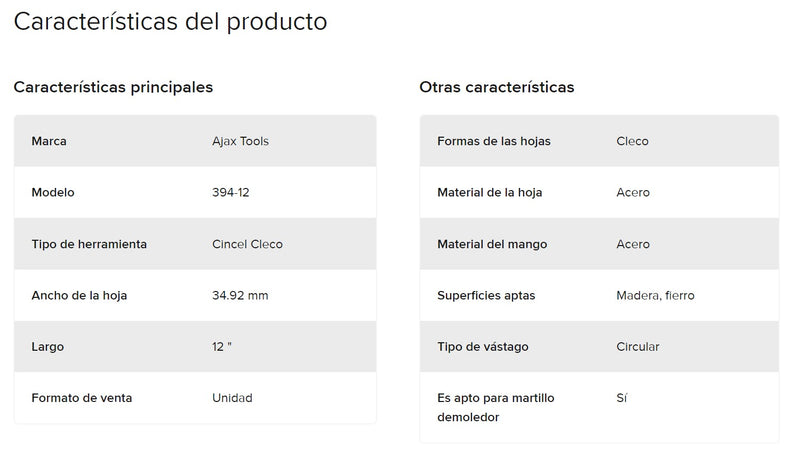Viewport: 800px width, 457px height.
Task: Select the "Circular" shank type value
Action: pyautogui.click(x=638, y=346)
